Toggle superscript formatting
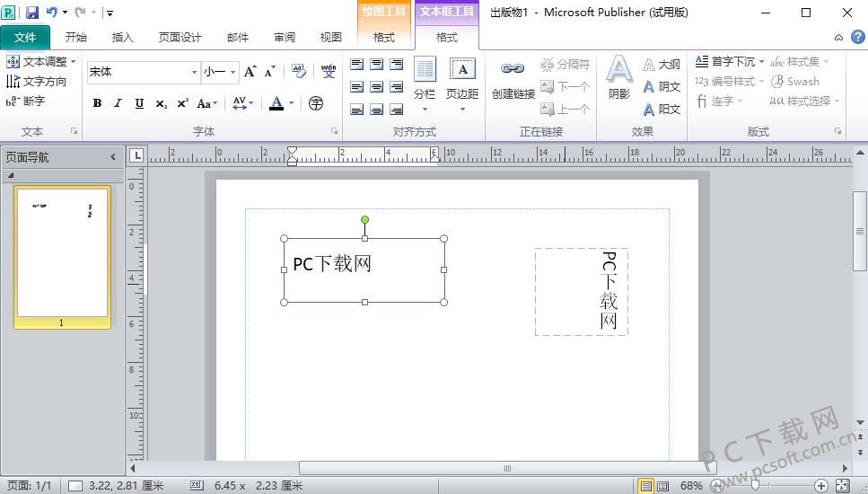 183,103
